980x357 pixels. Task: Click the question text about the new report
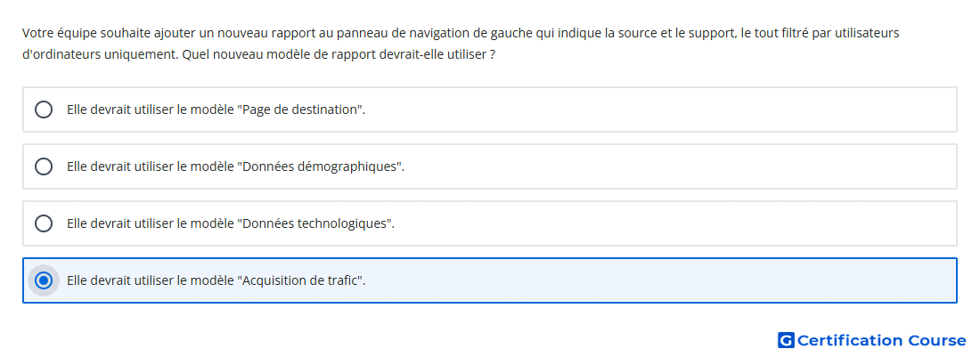(461, 44)
